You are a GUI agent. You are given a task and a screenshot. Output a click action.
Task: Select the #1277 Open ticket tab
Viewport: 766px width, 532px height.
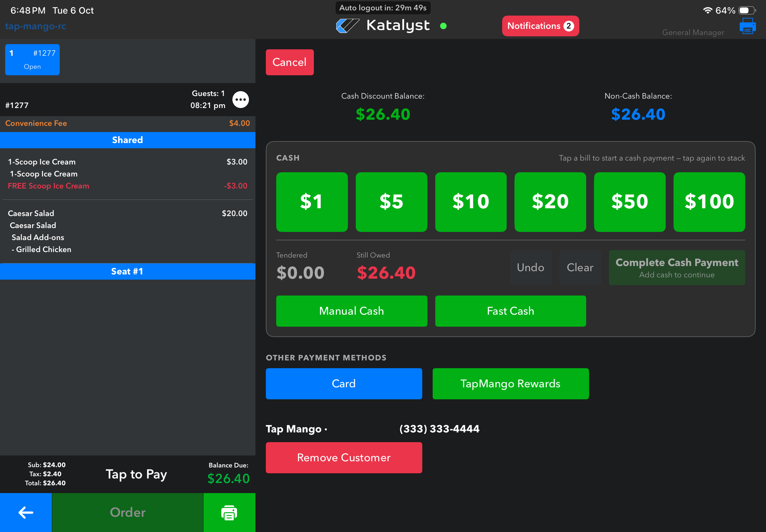32,60
